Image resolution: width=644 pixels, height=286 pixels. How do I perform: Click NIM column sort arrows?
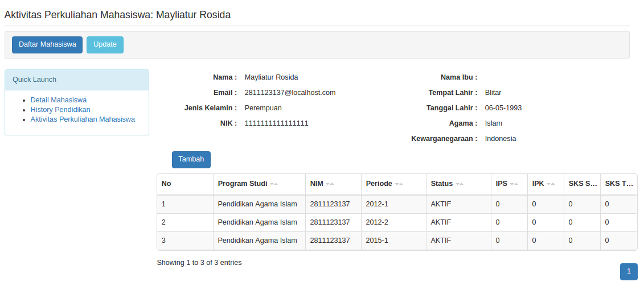[330, 184]
